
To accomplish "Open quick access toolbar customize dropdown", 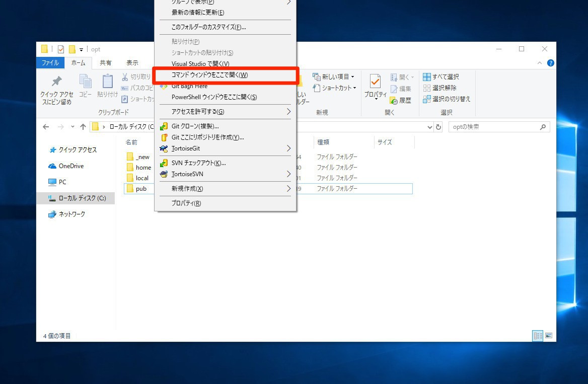I will [x=81, y=49].
